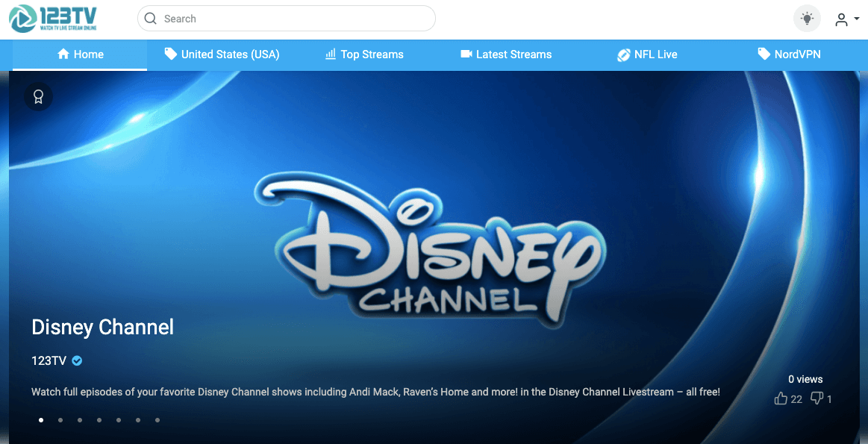868x444 pixels.
Task: Click the camera icon next to Latest Streams
Action: pos(466,54)
